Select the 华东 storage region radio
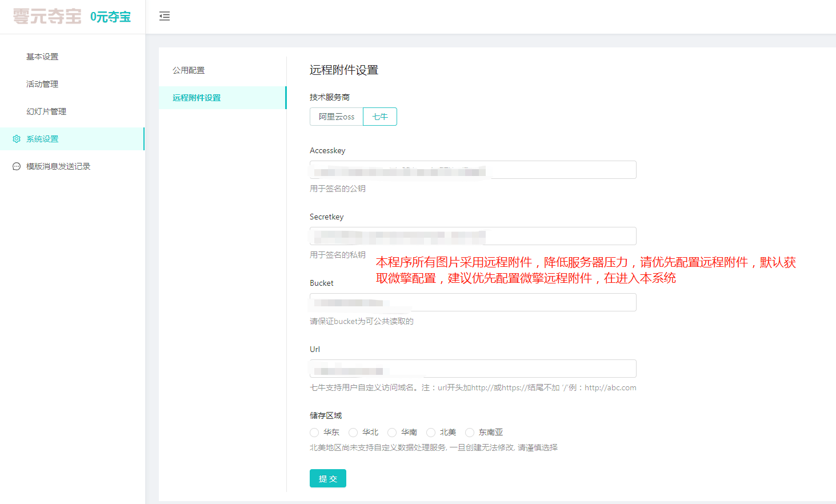836x504 pixels. 314,433
